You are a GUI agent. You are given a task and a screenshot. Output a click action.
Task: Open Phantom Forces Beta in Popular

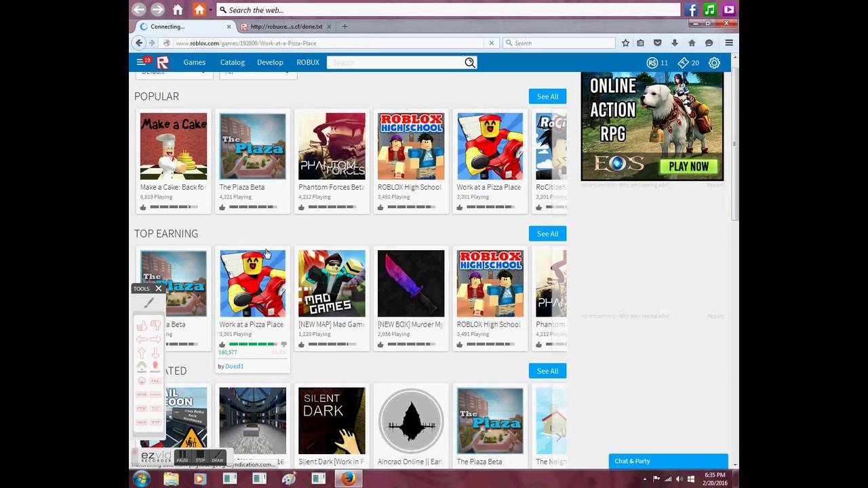click(332, 146)
